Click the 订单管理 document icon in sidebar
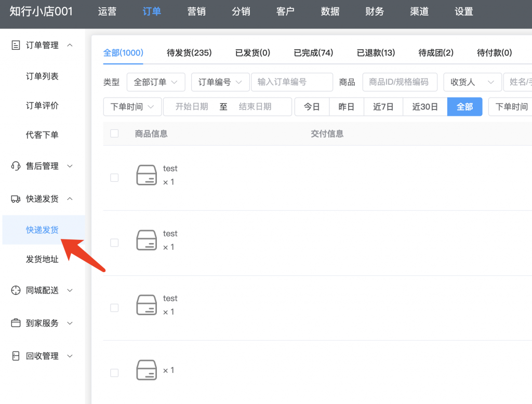This screenshot has height=404, width=532. tap(16, 45)
